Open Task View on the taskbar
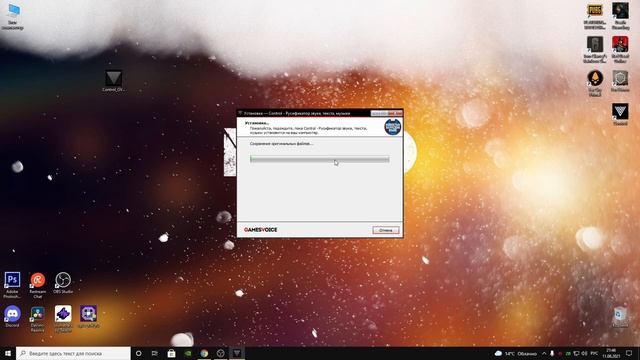Viewport: 640px width, 360px height. [x=155, y=353]
